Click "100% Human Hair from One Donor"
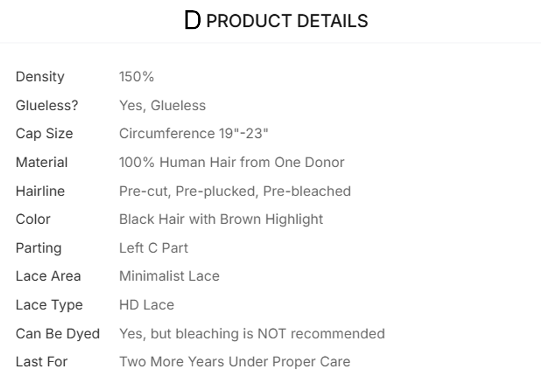This screenshot has width=541, height=392. tap(231, 162)
